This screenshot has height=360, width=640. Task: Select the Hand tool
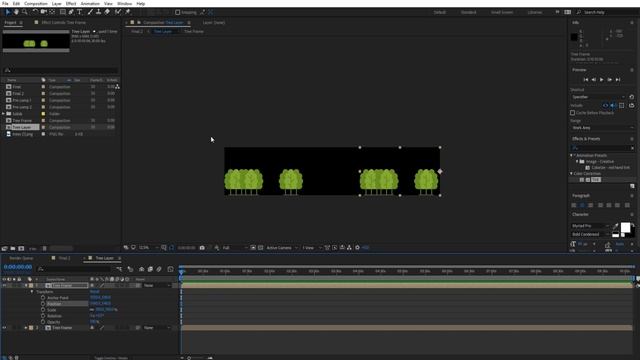click(x=16, y=12)
